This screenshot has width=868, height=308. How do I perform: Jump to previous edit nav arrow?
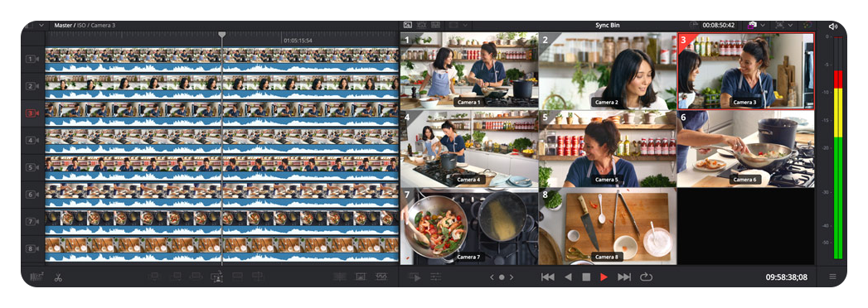[x=492, y=277]
